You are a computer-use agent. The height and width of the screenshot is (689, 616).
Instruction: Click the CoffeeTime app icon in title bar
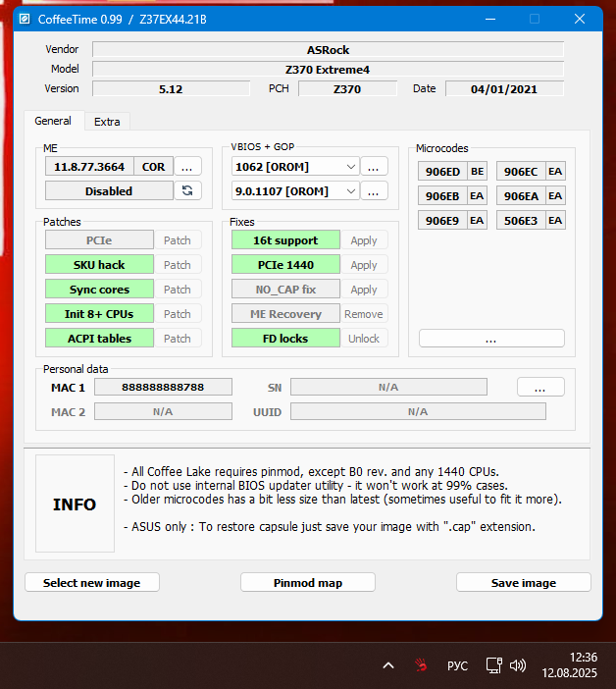tap(25, 19)
